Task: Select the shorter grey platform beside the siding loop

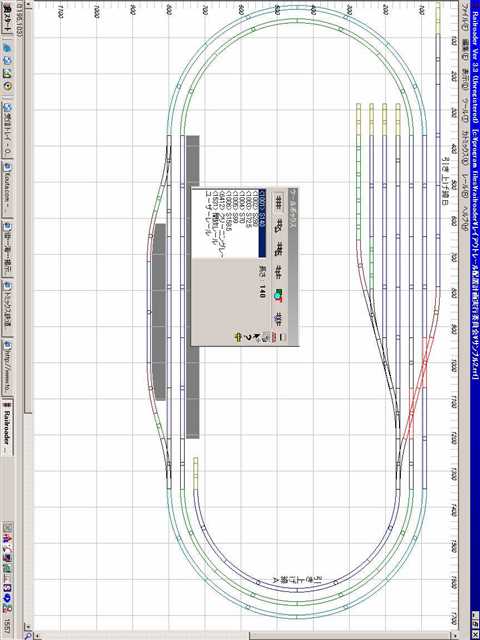Action: coord(159,311)
